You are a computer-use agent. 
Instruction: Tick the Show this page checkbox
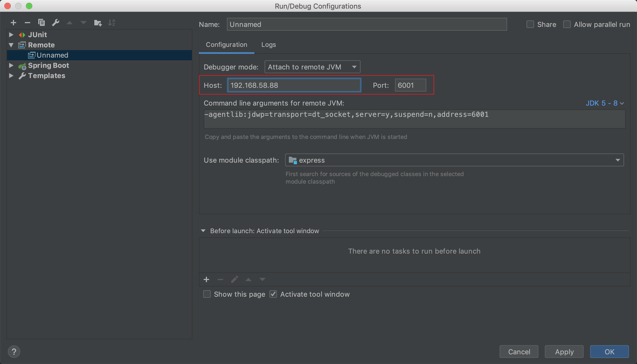click(207, 294)
